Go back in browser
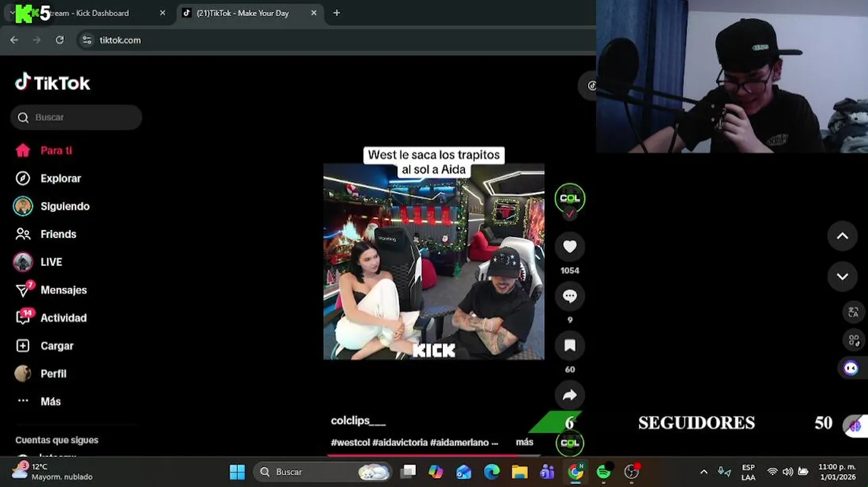 pos(14,40)
